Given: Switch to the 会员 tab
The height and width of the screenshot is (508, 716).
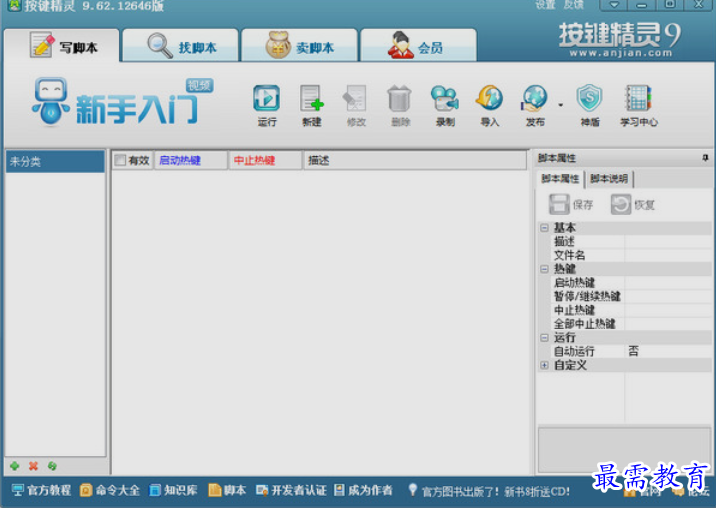Looking at the screenshot, I should pos(418,46).
